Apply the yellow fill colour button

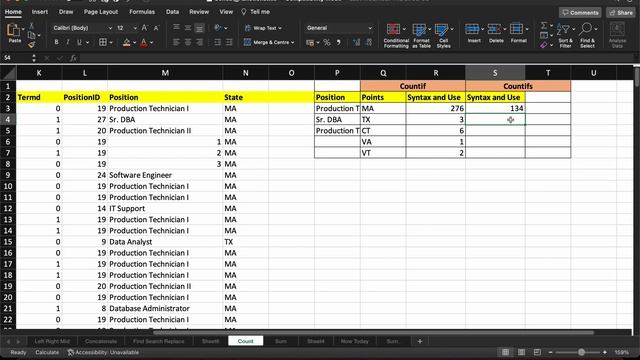[x=127, y=42]
